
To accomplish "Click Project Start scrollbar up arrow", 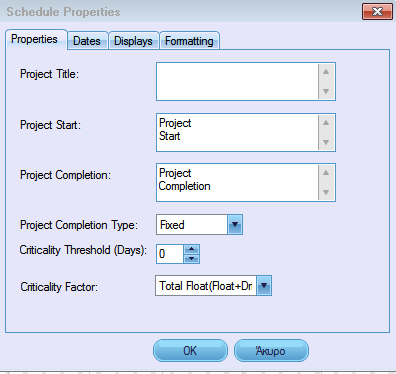I will pyautogui.click(x=326, y=123).
